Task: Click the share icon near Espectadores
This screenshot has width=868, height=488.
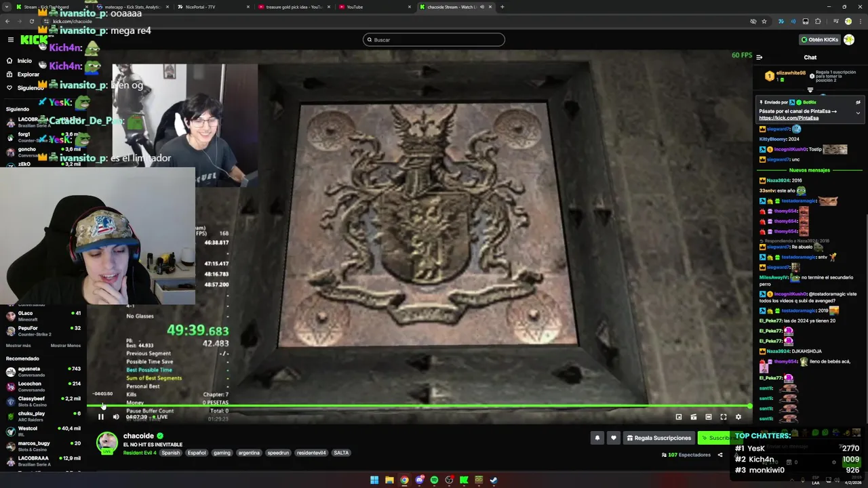Action: 720,455
